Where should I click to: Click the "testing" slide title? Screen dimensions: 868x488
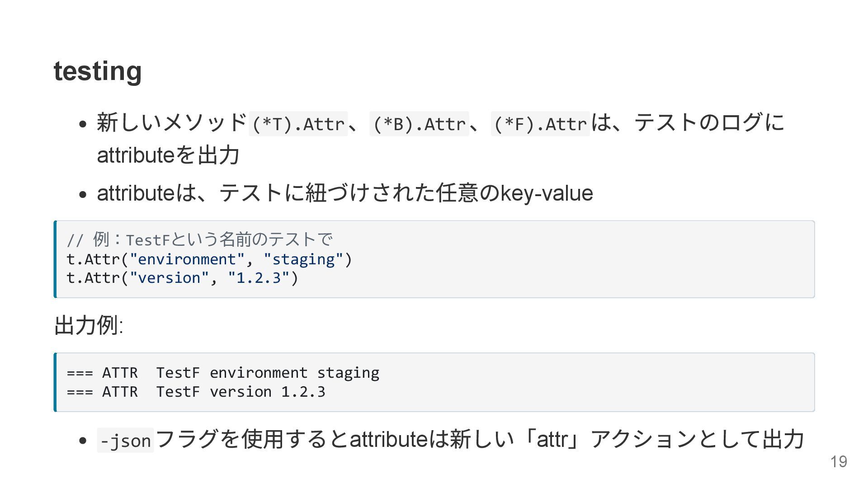point(98,71)
